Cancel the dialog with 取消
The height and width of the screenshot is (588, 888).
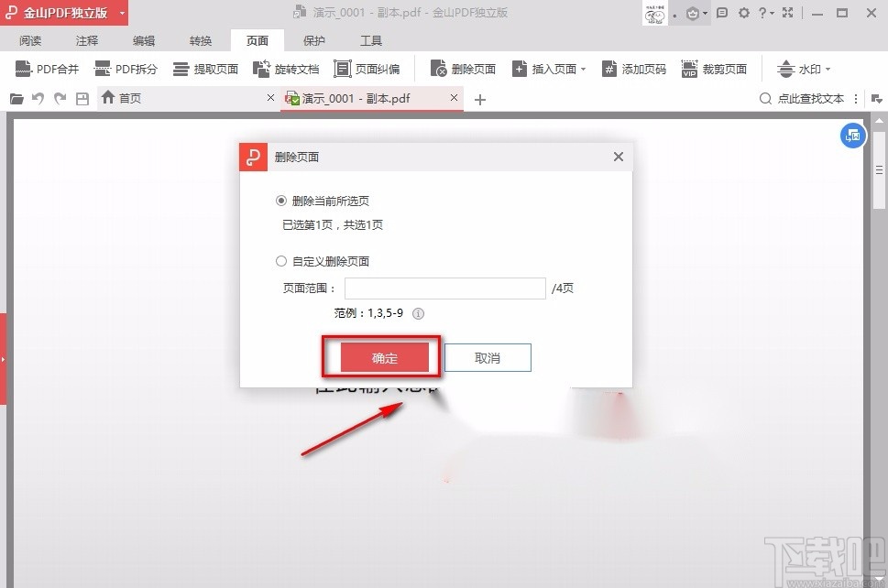487,357
